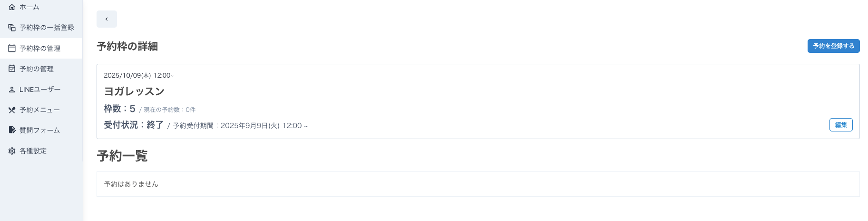The height and width of the screenshot is (221, 868).
Task: Click the gear icon beside 各種設定
Action: (12, 151)
